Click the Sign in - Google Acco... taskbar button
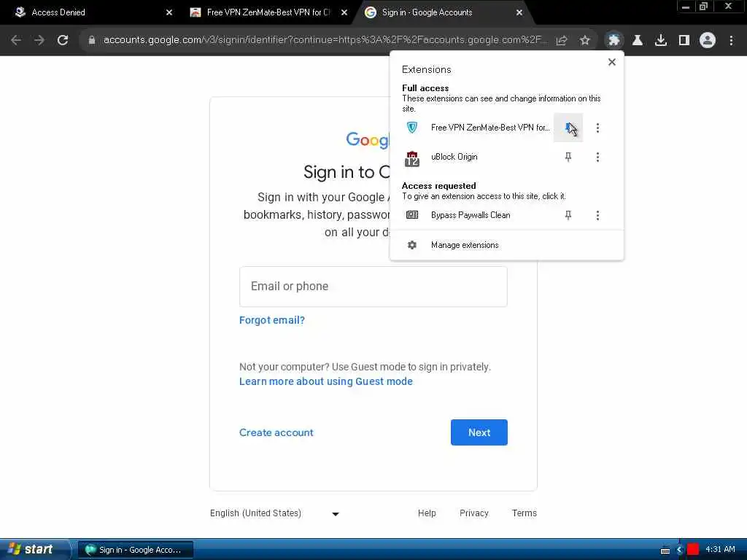Screen dimensions: 747x560 coord(135,550)
